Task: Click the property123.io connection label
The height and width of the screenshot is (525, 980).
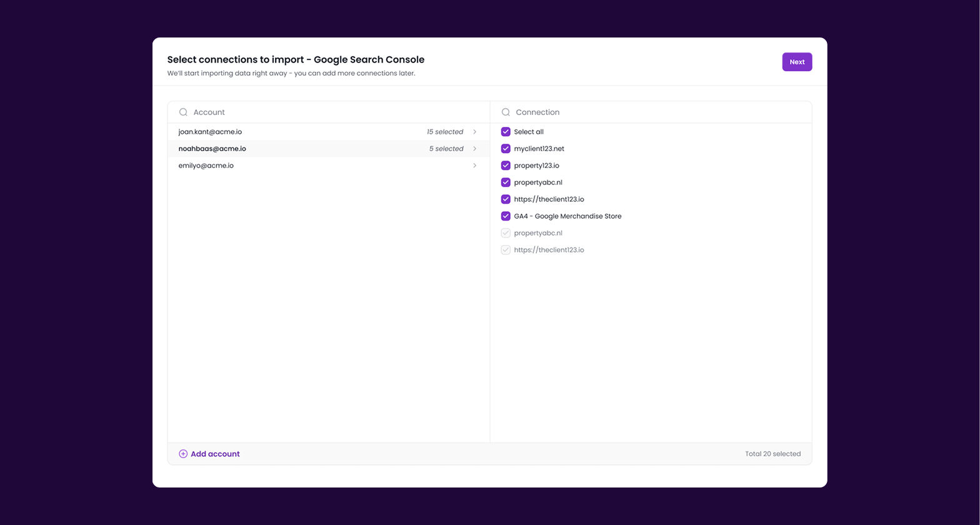Action: click(536, 166)
